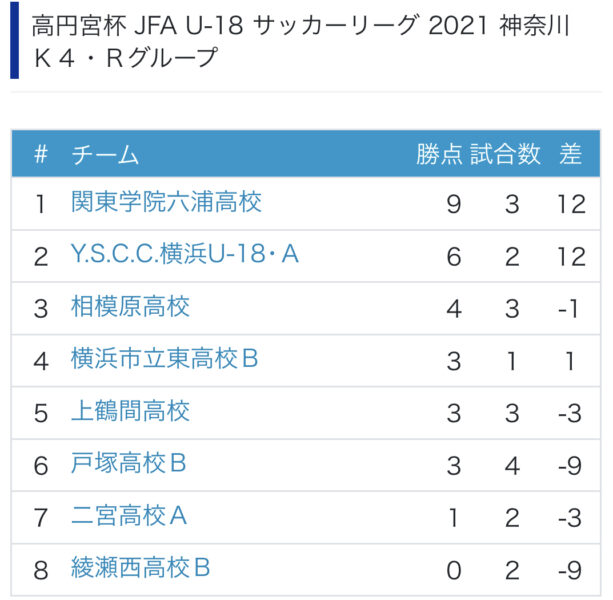This screenshot has width=613, height=600.
Task: Click the 相模原高校 team link
Action: tap(130, 307)
